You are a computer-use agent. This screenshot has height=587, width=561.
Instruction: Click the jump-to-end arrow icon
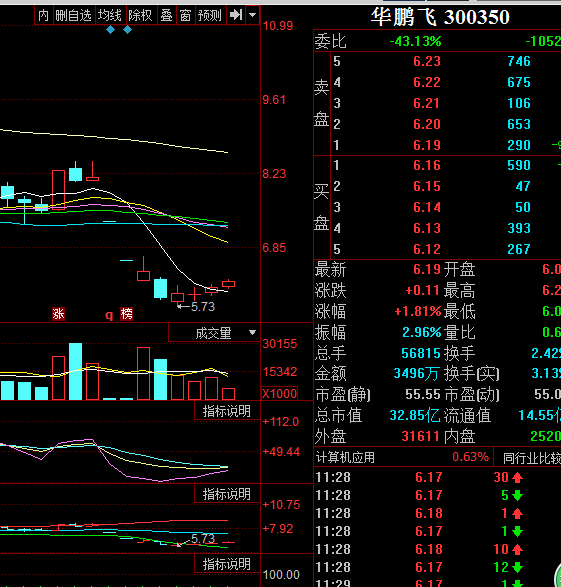pos(236,15)
